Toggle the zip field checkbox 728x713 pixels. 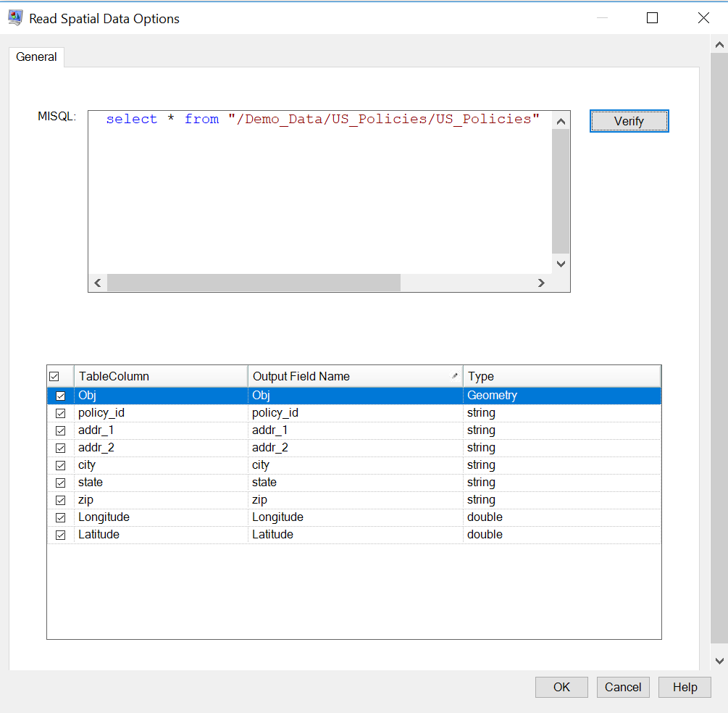[61, 500]
